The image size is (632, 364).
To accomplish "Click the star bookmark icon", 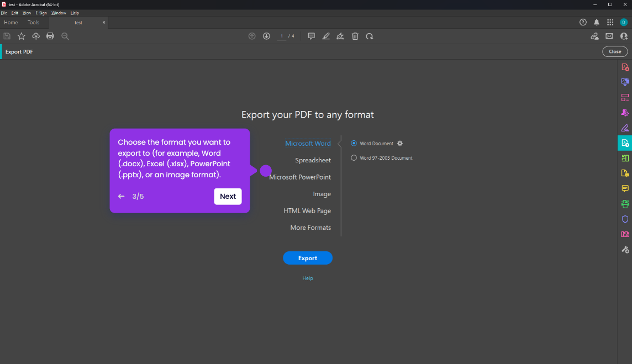I will [22, 36].
